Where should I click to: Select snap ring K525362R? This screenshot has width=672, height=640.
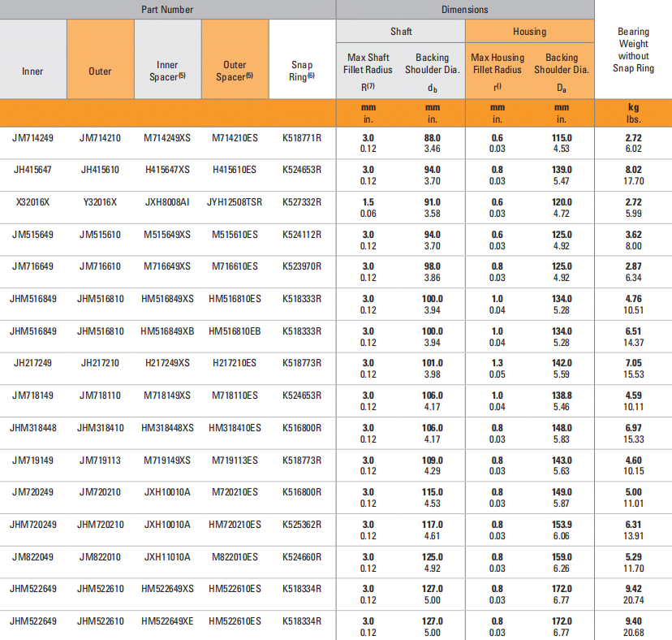tap(302, 525)
